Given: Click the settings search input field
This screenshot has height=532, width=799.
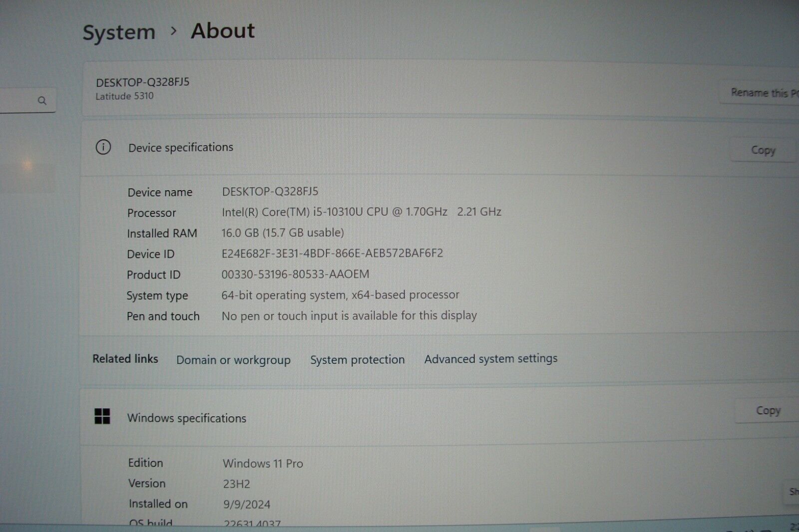Looking at the screenshot, I should coord(27,101).
